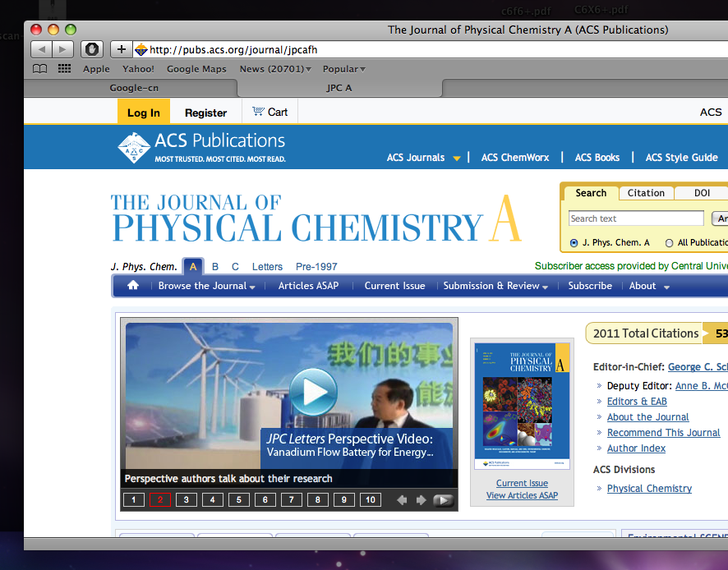Open Editors & EAB link
The image size is (728, 570).
(x=637, y=402)
